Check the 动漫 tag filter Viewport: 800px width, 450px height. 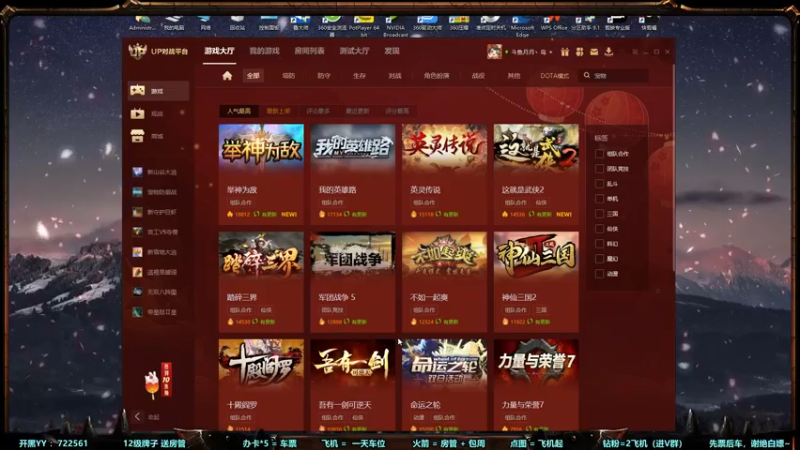point(599,274)
